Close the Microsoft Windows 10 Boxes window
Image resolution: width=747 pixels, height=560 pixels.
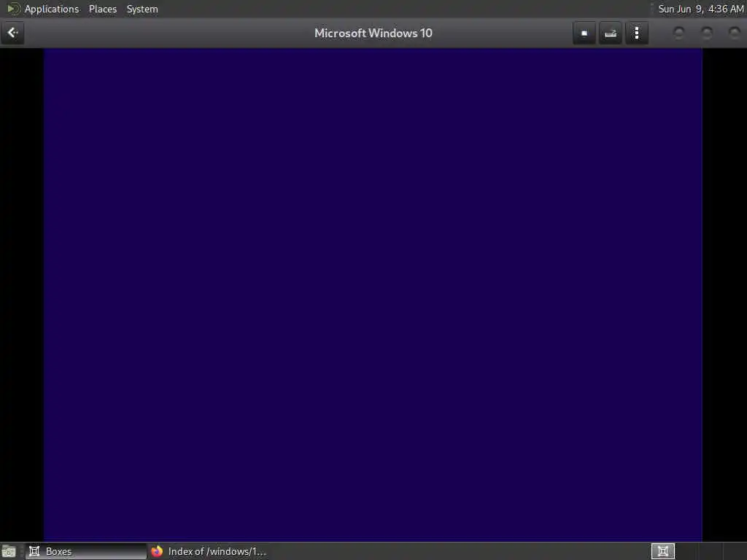point(735,33)
